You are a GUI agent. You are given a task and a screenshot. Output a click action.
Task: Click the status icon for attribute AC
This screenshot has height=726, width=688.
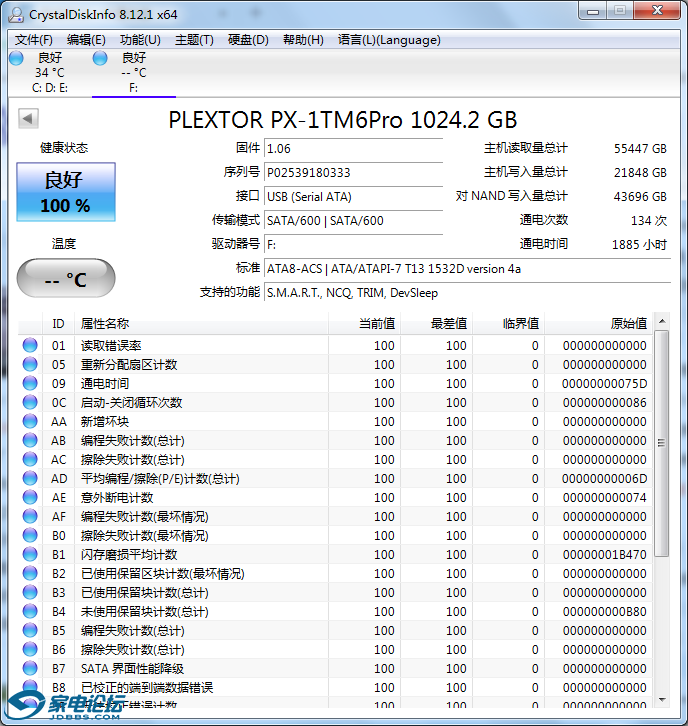pos(30,459)
